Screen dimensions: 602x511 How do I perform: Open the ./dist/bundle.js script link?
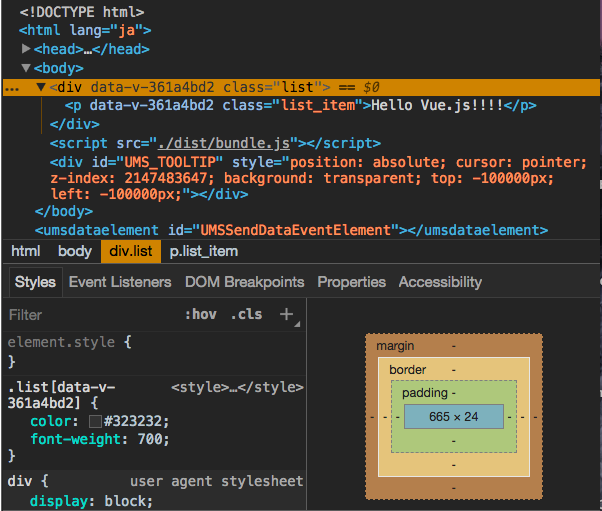pyautogui.click(x=224, y=143)
